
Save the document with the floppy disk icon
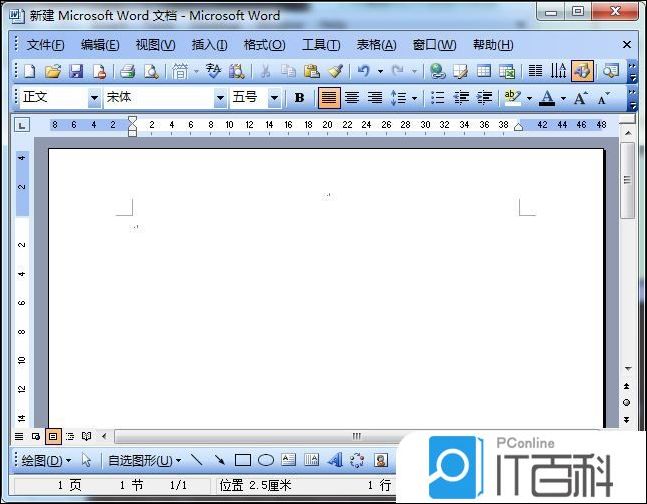(x=76, y=71)
